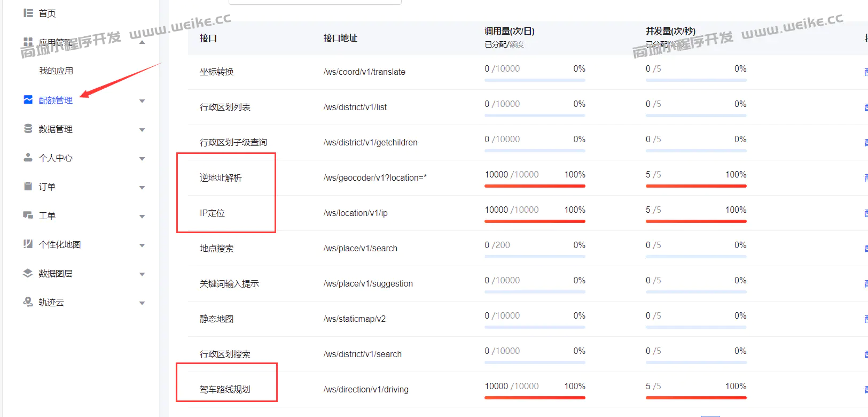The image size is (868, 417).
Task: Click the /ws/place/v1/search address
Action: click(361, 248)
